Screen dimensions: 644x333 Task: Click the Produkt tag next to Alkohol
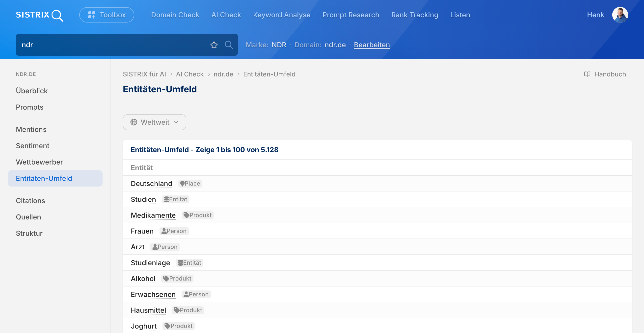pyautogui.click(x=177, y=279)
